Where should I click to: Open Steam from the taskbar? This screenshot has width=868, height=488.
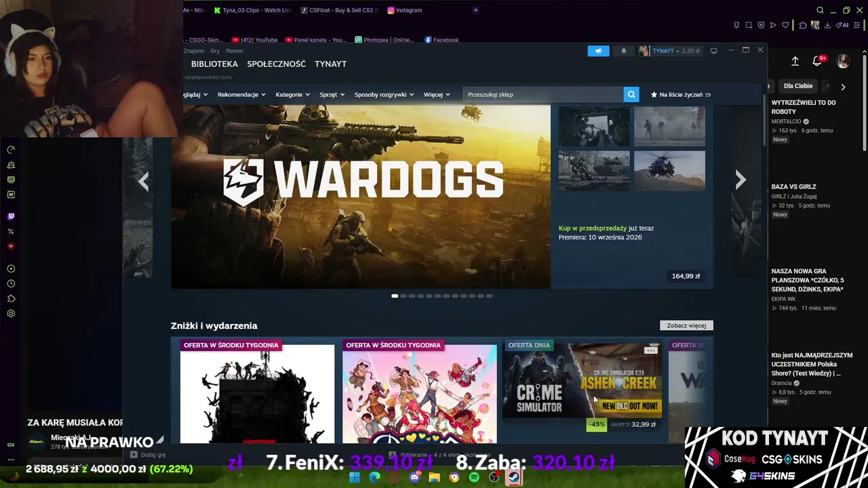(514, 477)
